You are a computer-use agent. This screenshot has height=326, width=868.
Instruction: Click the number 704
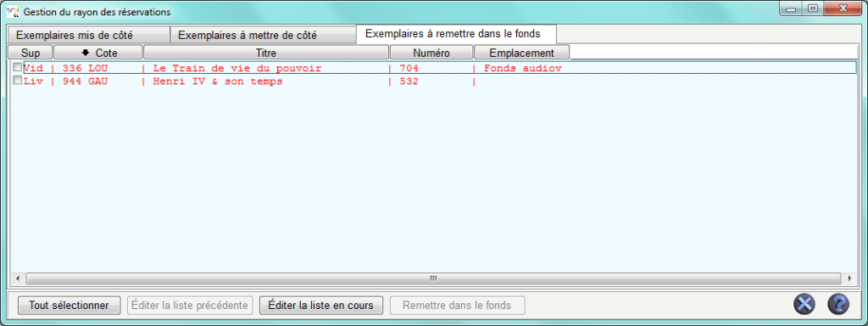(x=409, y=68)
